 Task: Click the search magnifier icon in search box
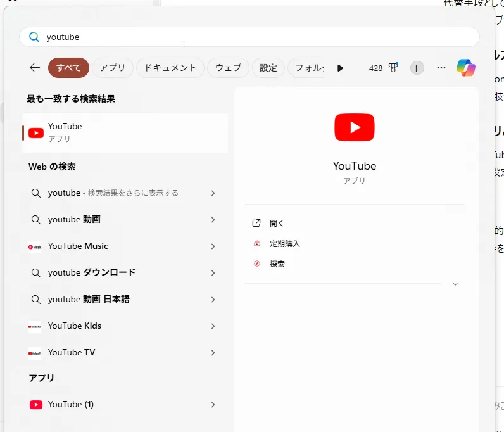click(34, 37)
